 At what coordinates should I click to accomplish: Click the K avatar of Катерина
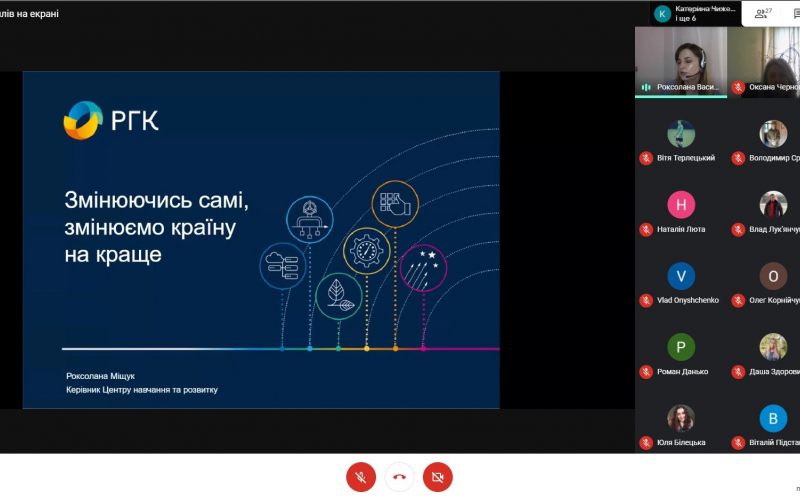click(662, 14)
